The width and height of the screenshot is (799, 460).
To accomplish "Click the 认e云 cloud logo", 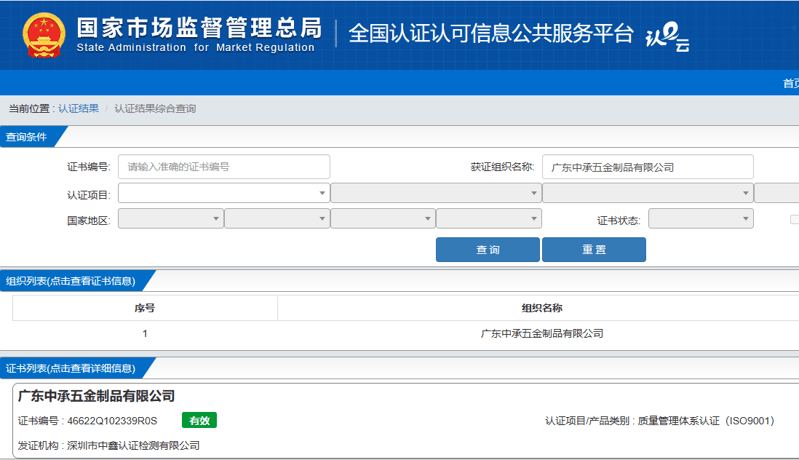I will (x=666, y=38).
